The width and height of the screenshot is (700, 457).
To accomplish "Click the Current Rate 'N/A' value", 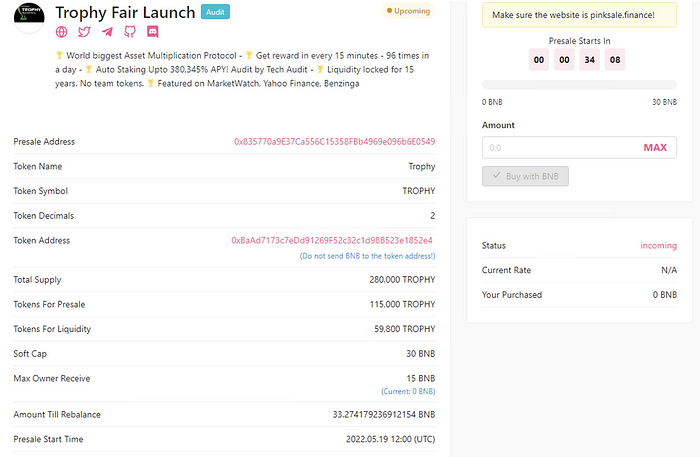I will [x=669, y=270].
